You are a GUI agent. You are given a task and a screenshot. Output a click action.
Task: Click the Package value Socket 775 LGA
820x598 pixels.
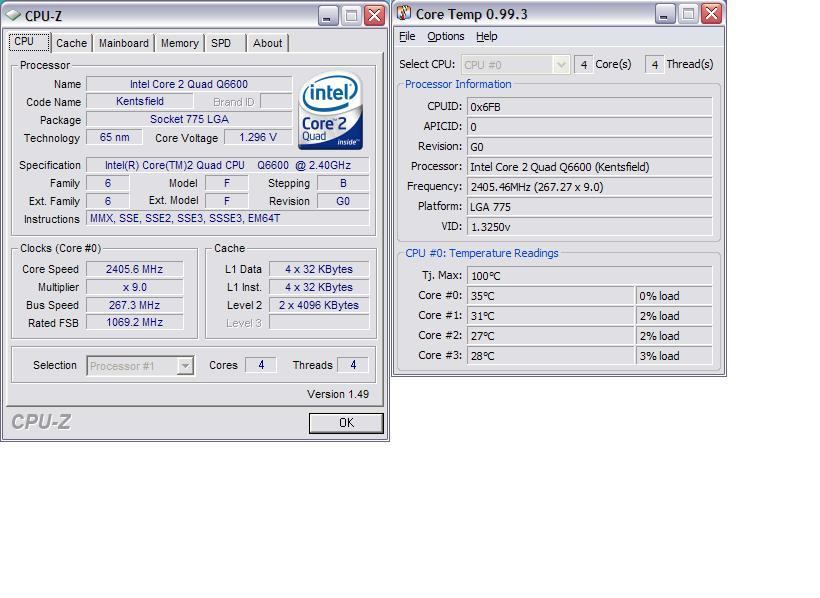pyautogui.click(x=189, y=119)
